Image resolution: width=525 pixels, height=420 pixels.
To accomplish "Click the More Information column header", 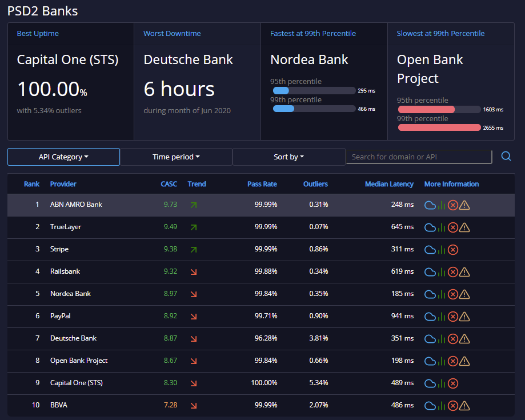I will pos(451,184).
